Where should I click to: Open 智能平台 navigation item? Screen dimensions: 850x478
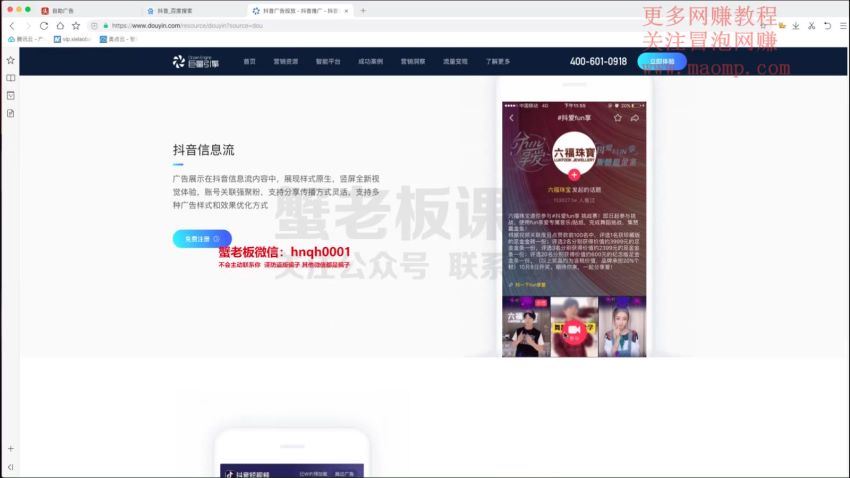click(x=328, y=61)
